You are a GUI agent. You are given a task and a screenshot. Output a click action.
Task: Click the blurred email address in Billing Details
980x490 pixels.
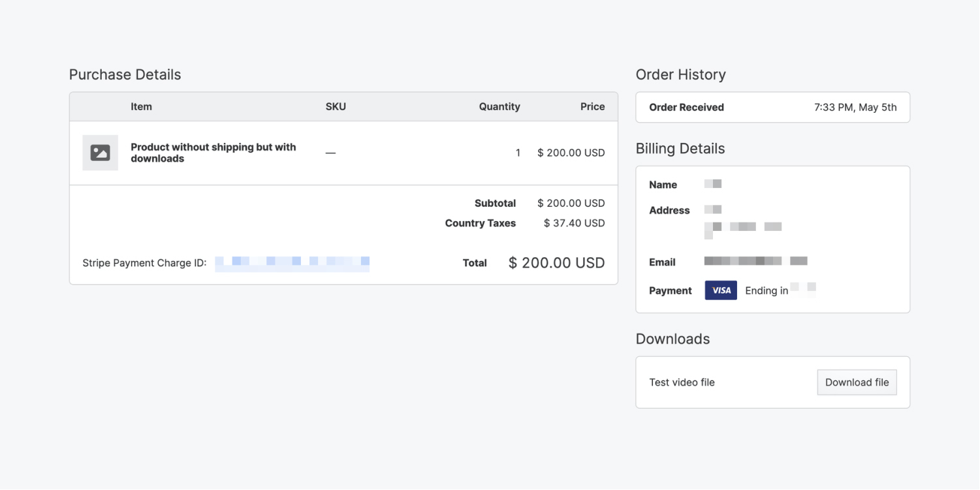pos(755,261)
